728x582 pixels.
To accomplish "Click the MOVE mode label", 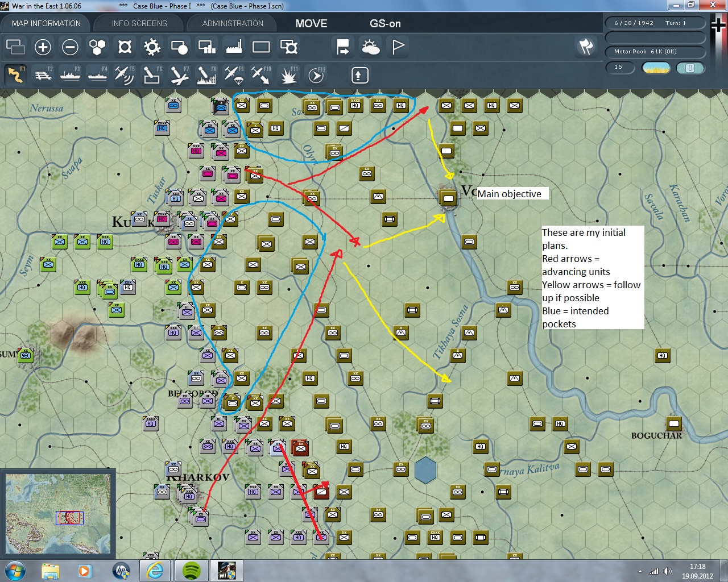I will tap(311, 23).
